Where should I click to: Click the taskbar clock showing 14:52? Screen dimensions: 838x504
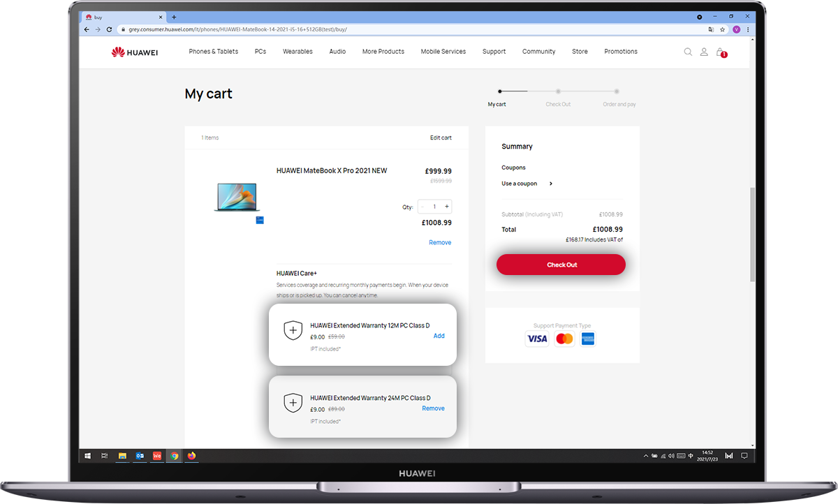707,456
